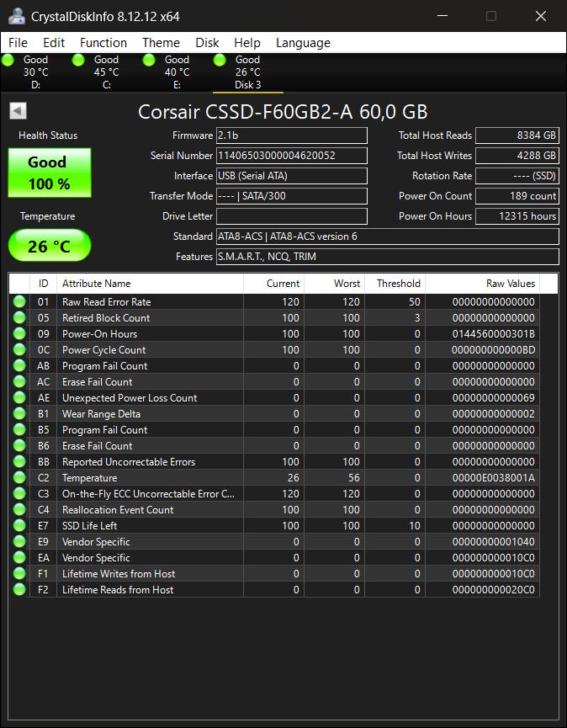This screenshot has width=567, height=728.
Task: Click On-the-Fly ECC Uncorrectable Error attribute name
Action: 148,493
